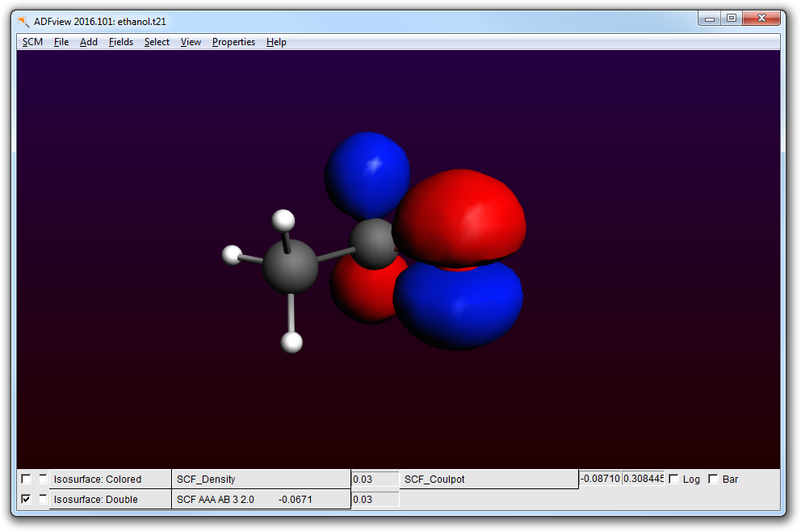Toggle small second checkbox in Isosurface: Double row
The width and height of the screenshot is (801, 532).
(x=43, y=498)
